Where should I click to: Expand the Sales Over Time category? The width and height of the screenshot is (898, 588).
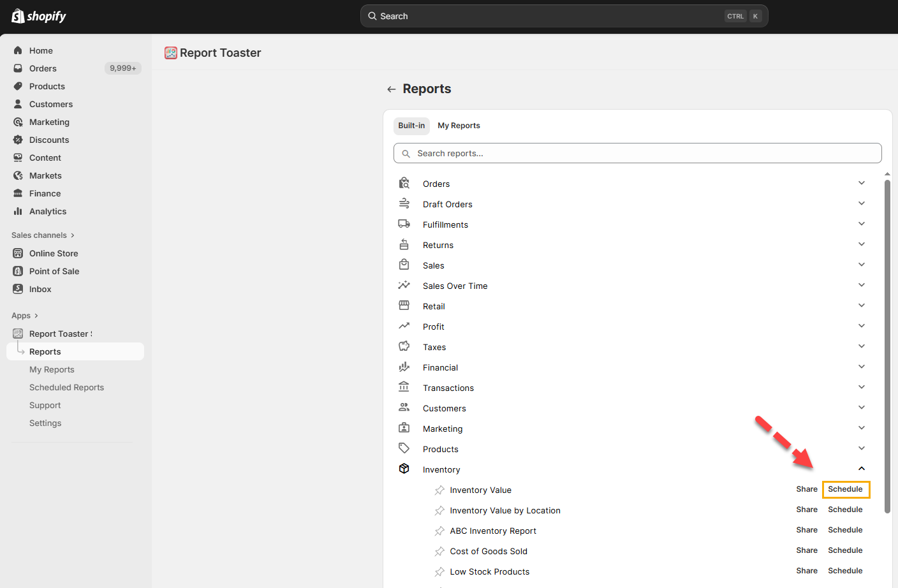pyautogui.click(x=861, y=285)
